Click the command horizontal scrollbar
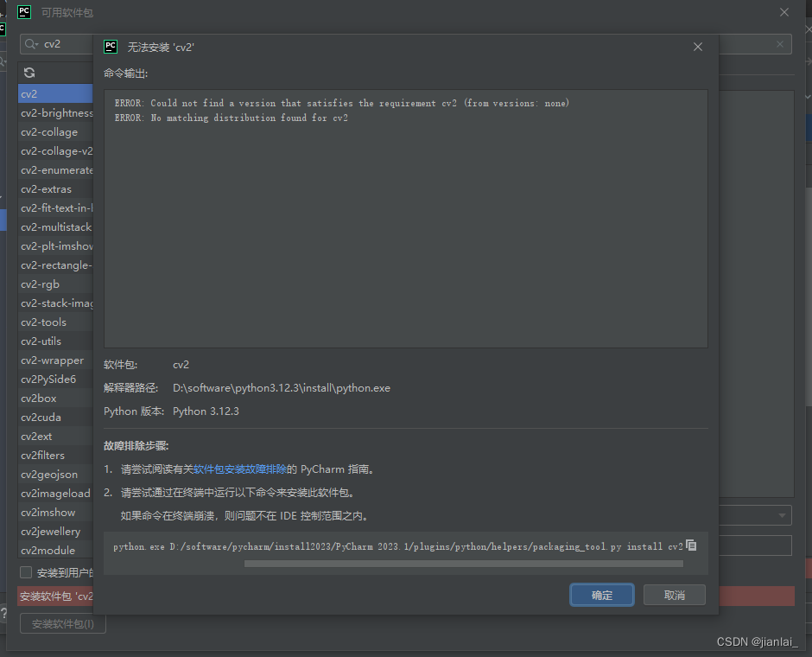Image resolution: width=812 pixels, height=657 pixels. [464, 564]
